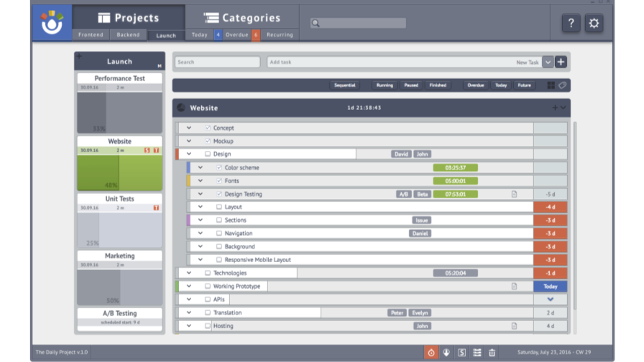
Task: Open the help question mark button
Action: [571, 23]
